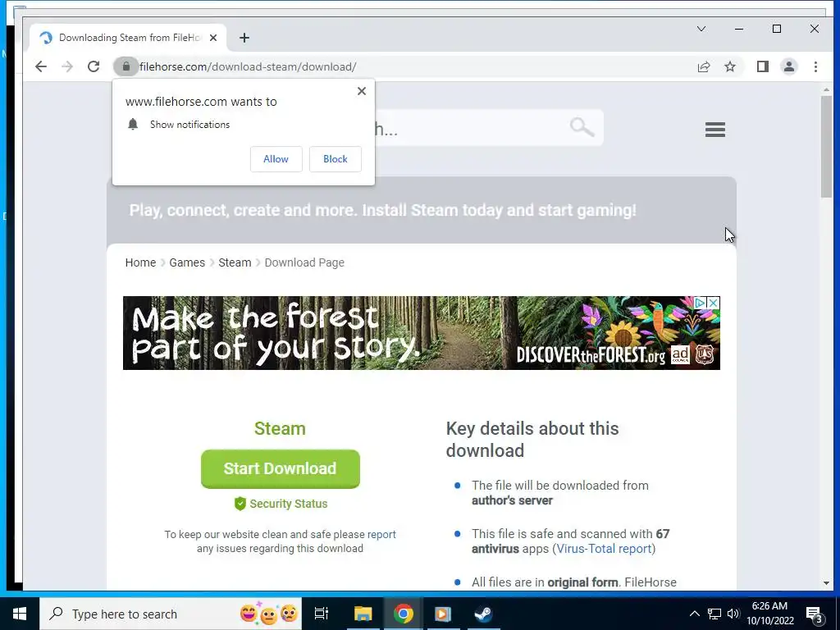This screenshot has height=630, width=840.
Task: Open Task View on the taskbar
Action: click(322, 614)
